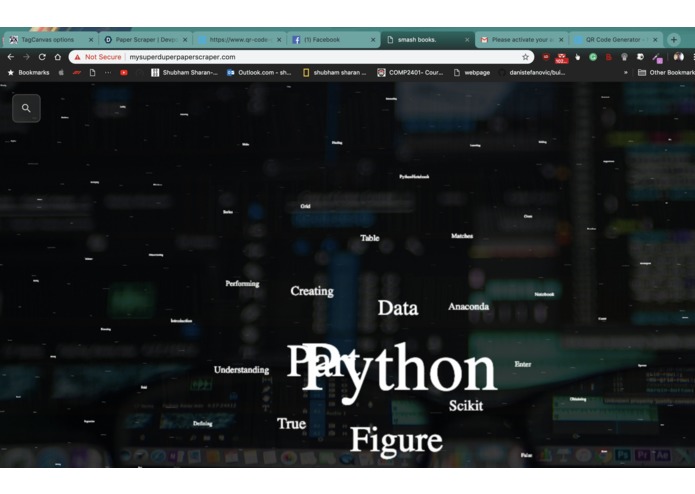Show the hidden bookmarks with the chevron
Image resolution: width=695 pixels, height=494 pixels.
pyautogui.click(x=625, y=72)
